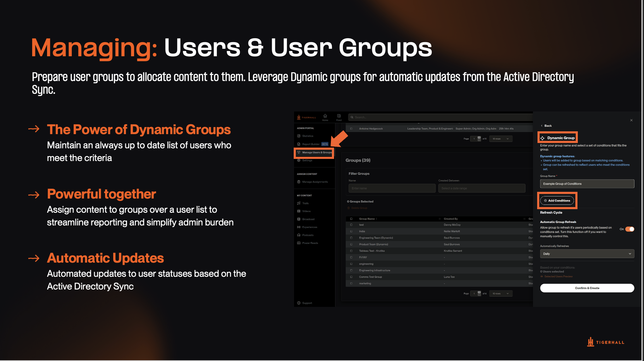This screenshot has width=644, height=361.
Task: Select Manage Users & Groups in sidebar
Action: click(315, 153)
